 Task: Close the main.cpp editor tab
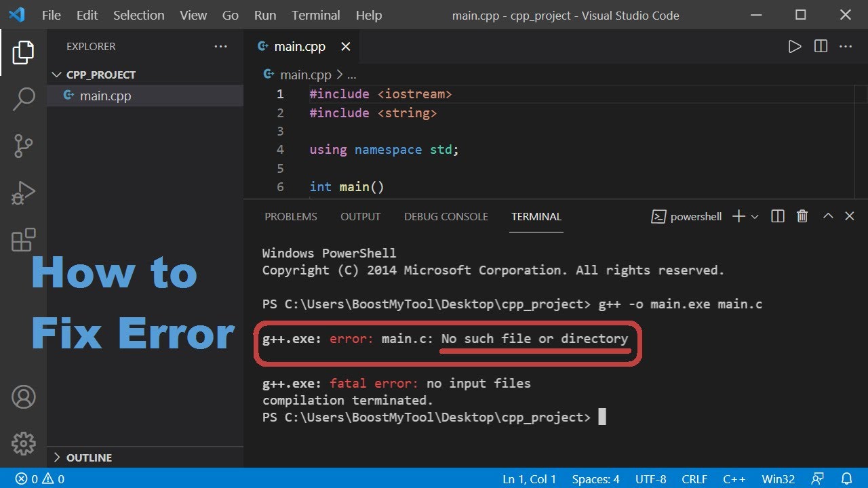point(345,47)
